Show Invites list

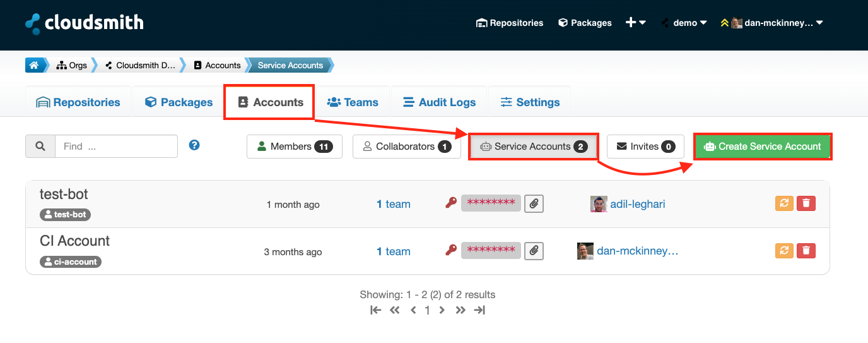point(645,147)
